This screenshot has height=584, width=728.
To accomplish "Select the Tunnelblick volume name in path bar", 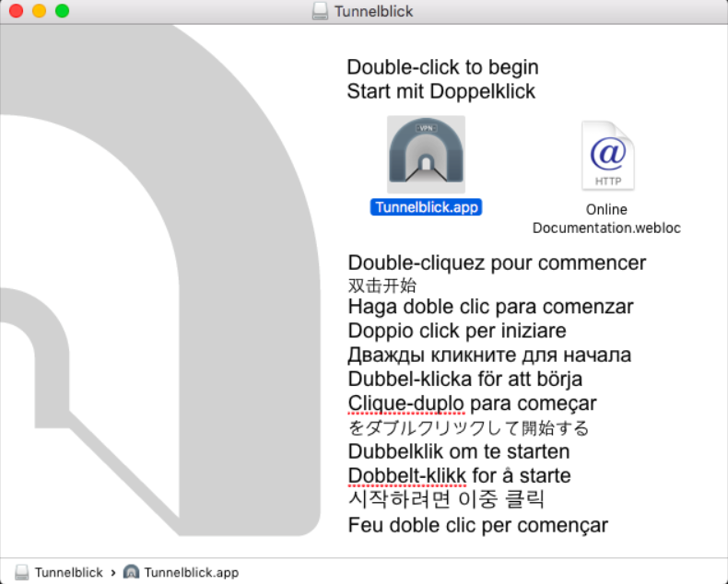I will 68,572.
